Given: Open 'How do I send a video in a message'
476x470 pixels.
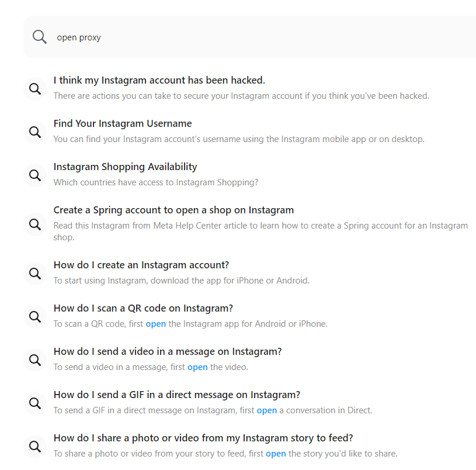Looking at the screenshot, I should 168,351.
